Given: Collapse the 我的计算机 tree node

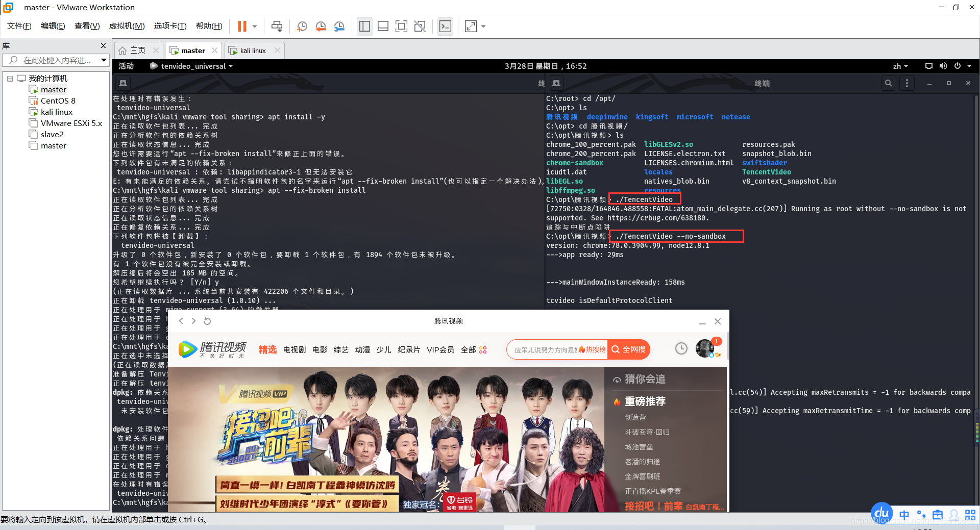Looking at the screenshot, I should [x=10, y=79].
